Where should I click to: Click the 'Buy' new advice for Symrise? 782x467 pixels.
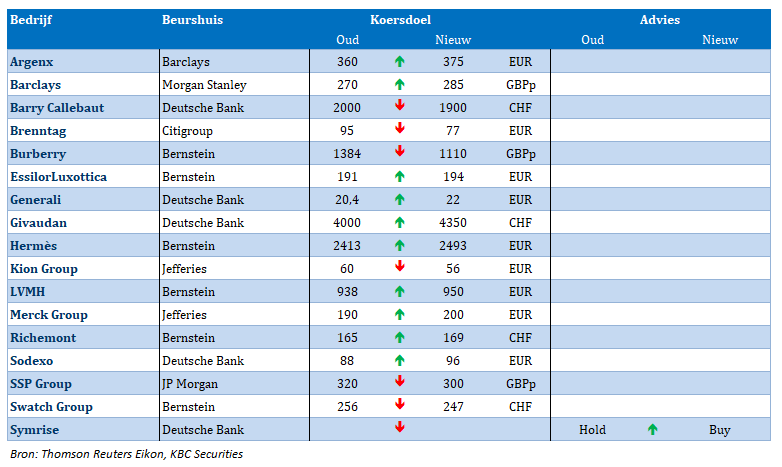point(720,430)
